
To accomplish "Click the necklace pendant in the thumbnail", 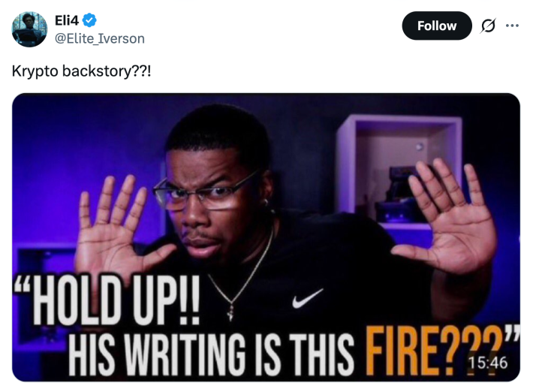I will click(x=230, y=312).
